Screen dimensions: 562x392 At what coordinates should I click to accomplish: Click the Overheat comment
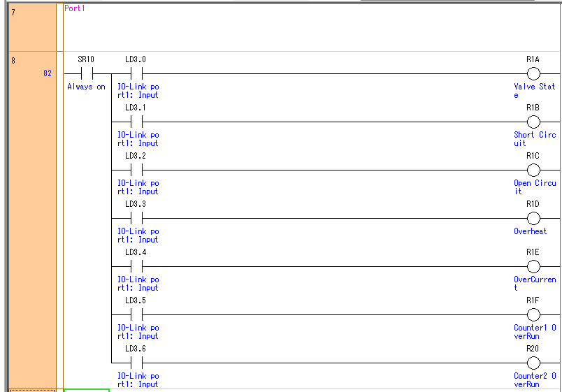530,231
